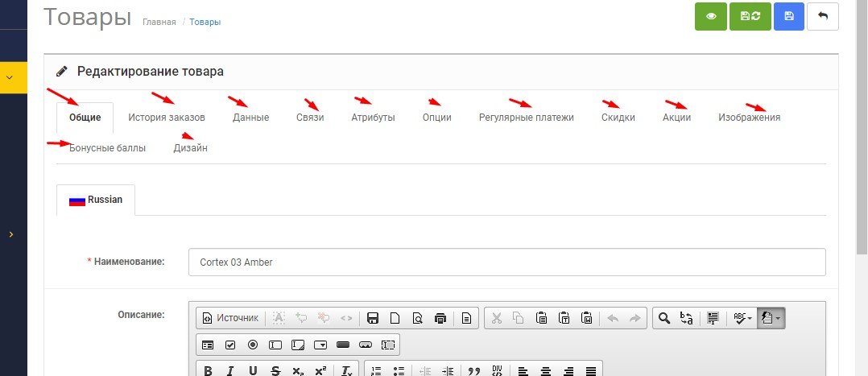Open the ABC spell check dropdown
Screen dimensions: 868x376
coord(742,318)
